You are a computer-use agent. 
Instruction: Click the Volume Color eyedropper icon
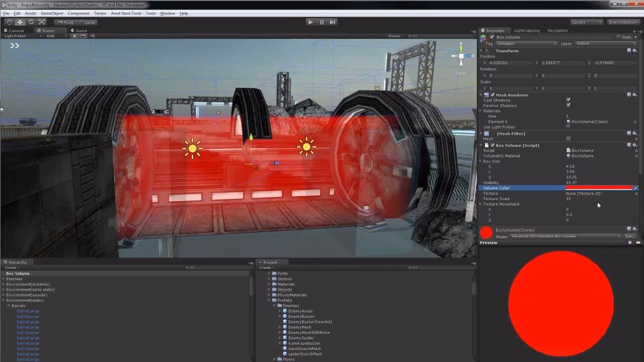tap(635, 188)
